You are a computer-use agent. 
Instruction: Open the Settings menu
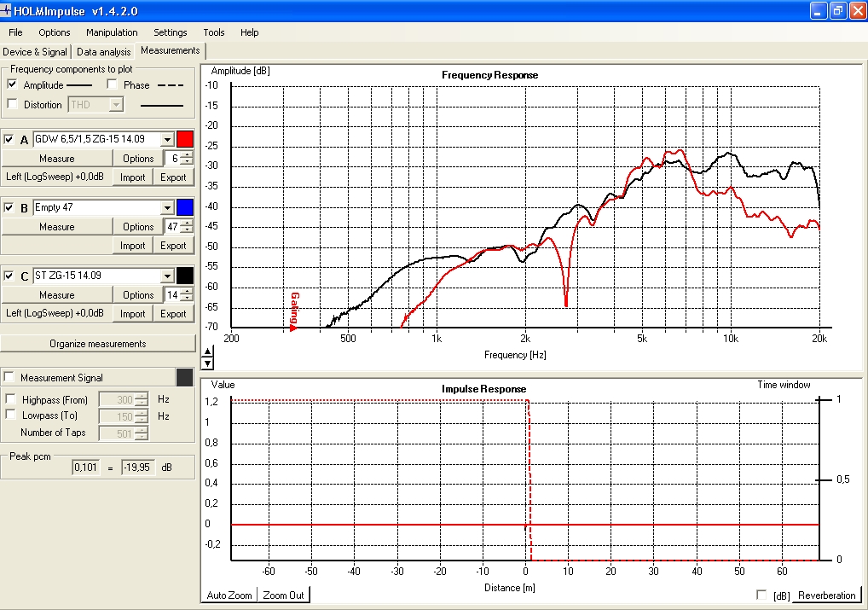tap(170, 32)
